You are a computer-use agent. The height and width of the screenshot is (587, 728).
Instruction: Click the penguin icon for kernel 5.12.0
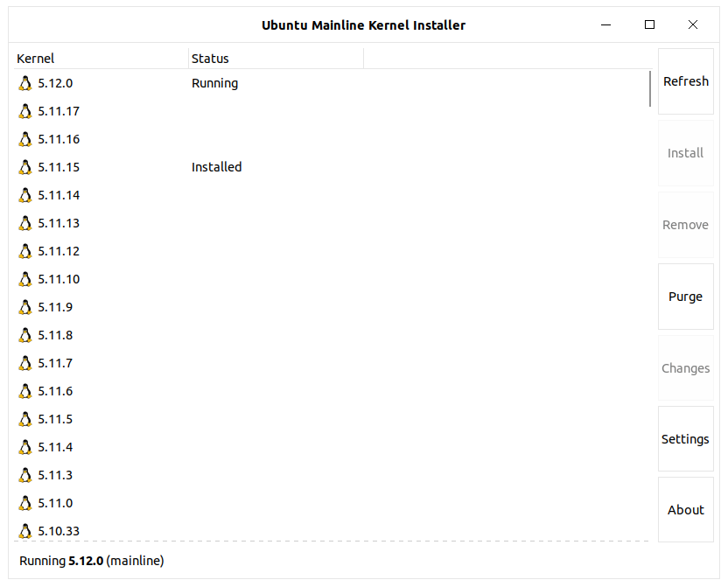pos(25,83)
